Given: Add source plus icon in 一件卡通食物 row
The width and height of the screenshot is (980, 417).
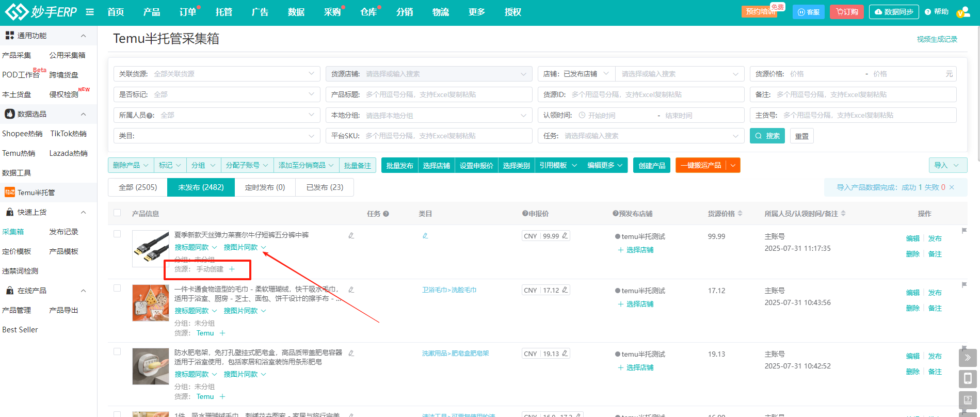Looking at the screenshot, I should tap(222, 333).
